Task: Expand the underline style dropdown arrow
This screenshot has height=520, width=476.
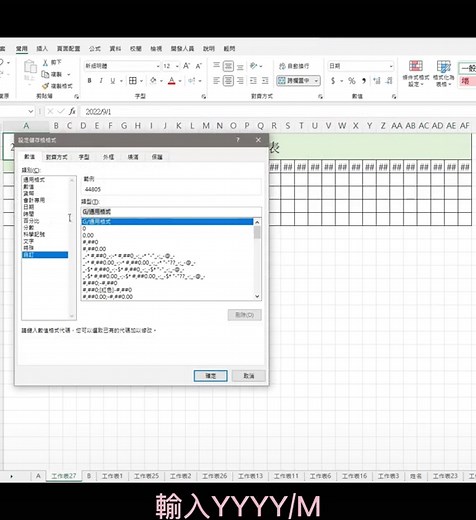Action: coord(121,81)
